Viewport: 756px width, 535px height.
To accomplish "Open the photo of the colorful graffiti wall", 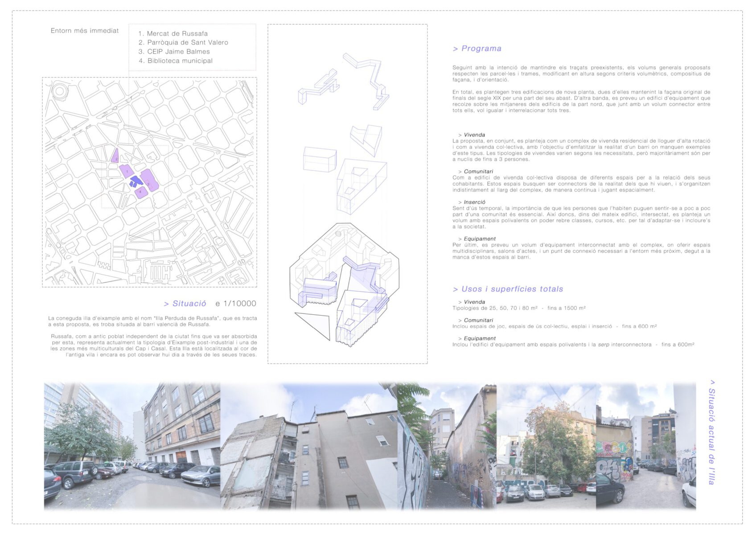I will 646,446.
